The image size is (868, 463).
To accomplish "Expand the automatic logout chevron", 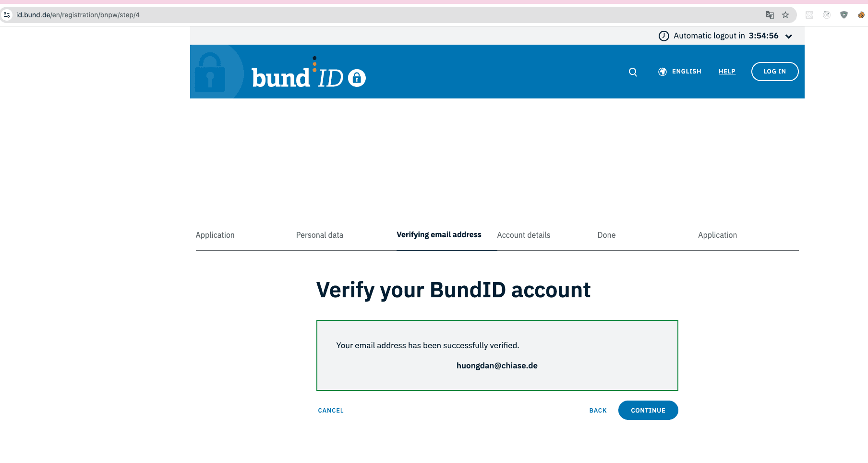I will (788, 36).
